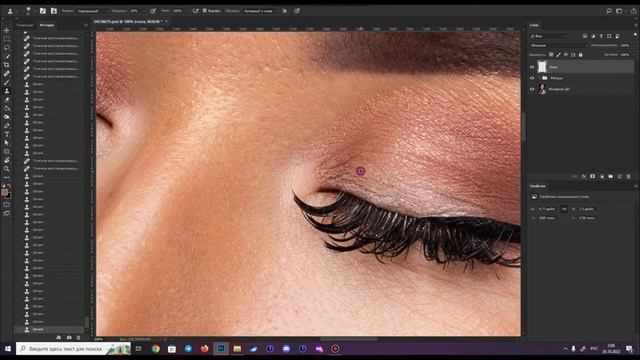Lock image pixels brush icon
Image resolution: width=640 pixels, height=360 pixels.
tap(558, 54)
